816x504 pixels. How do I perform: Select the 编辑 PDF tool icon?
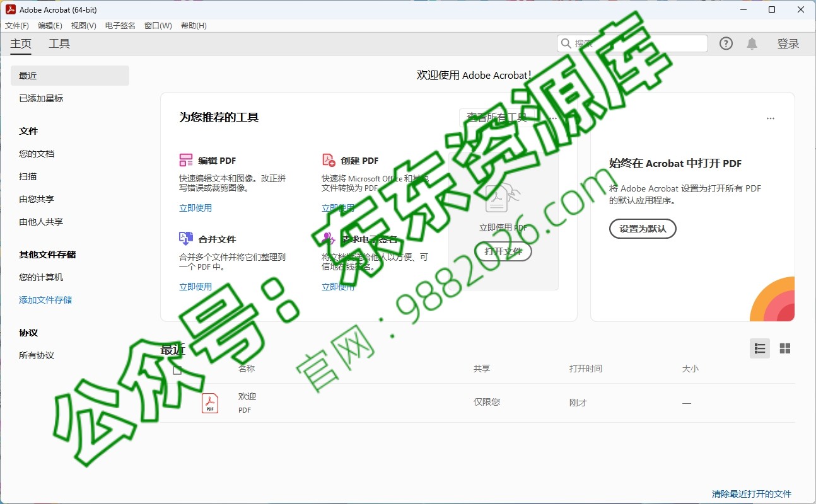[186, 160]
